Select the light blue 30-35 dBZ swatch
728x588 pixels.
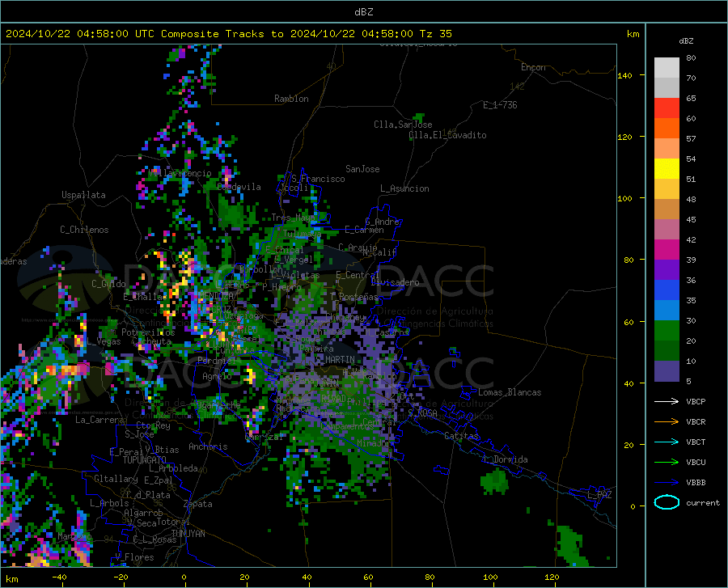point(667,311)
